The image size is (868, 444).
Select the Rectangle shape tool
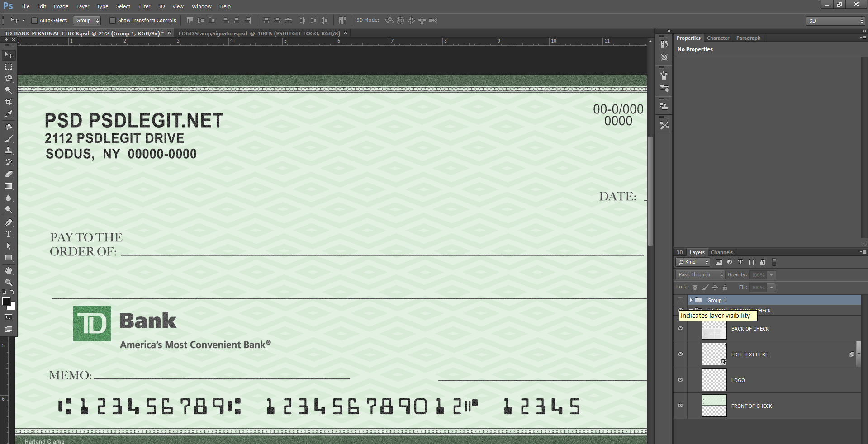(9, 258)
